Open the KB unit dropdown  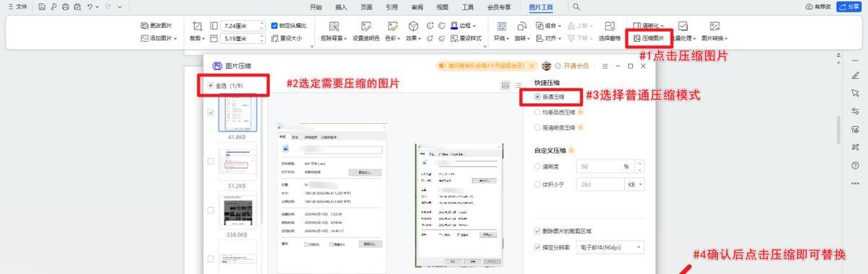click(x=634, y=184)
